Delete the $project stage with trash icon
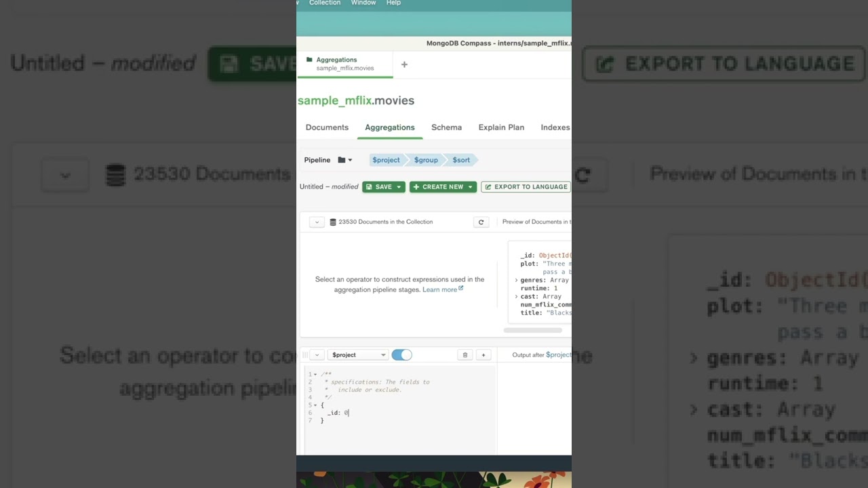Screen dimensions: 868x488 pos(465,355)
